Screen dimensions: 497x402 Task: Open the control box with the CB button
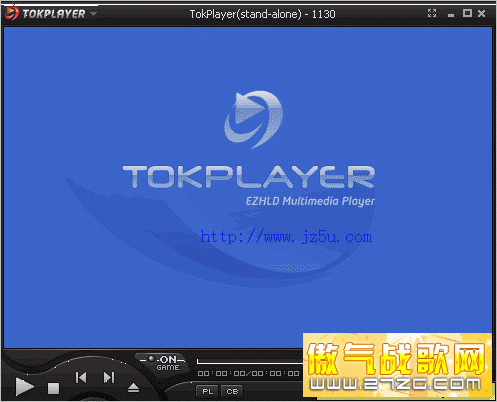pyautogui.click(x=232, y=391)
